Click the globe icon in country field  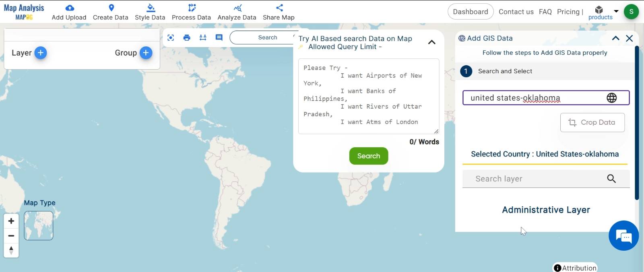point(611,98)
